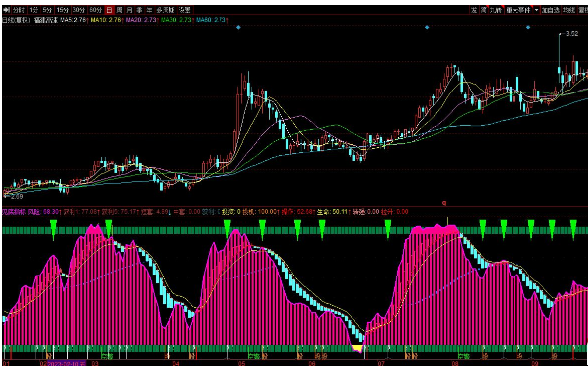Select the 1分 minute period
The image size is (588, 368).
(x=34, y=9)
